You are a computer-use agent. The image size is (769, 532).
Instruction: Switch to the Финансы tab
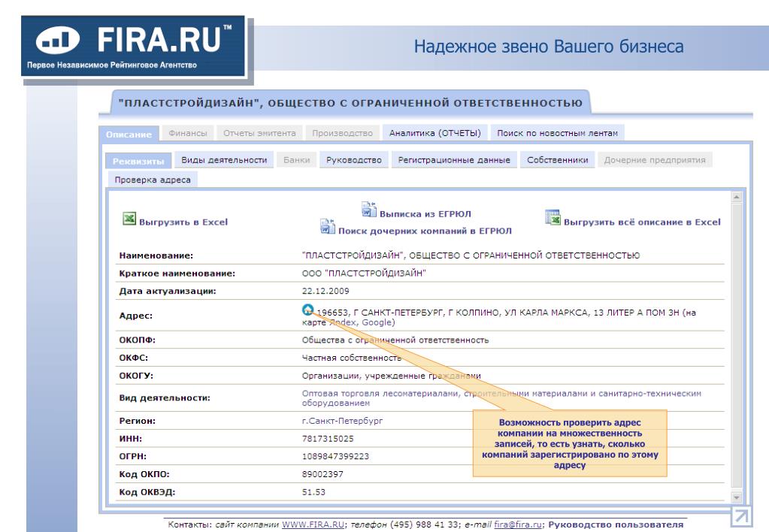[x=188, y=133]
